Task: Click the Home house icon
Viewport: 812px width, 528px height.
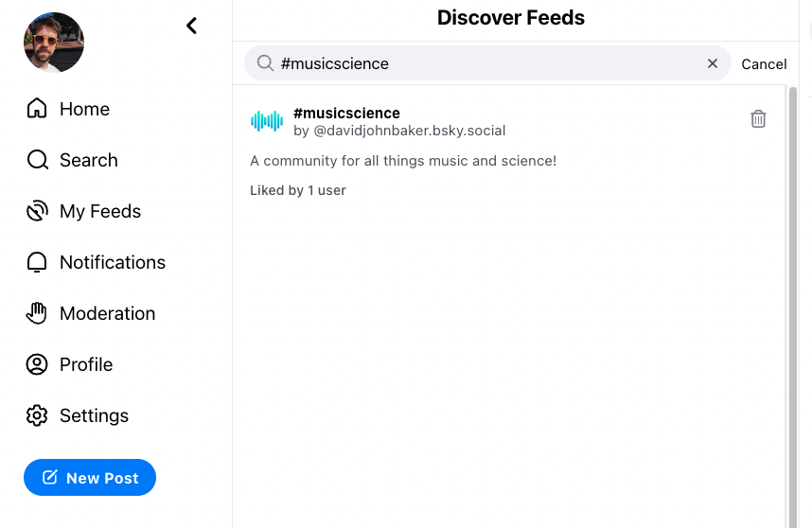Action: coord(37,108)
